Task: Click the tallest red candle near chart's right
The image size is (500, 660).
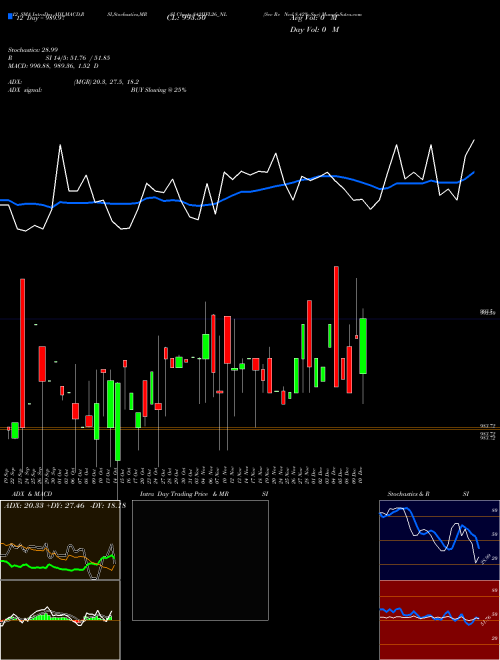Action: pos(336,327)
